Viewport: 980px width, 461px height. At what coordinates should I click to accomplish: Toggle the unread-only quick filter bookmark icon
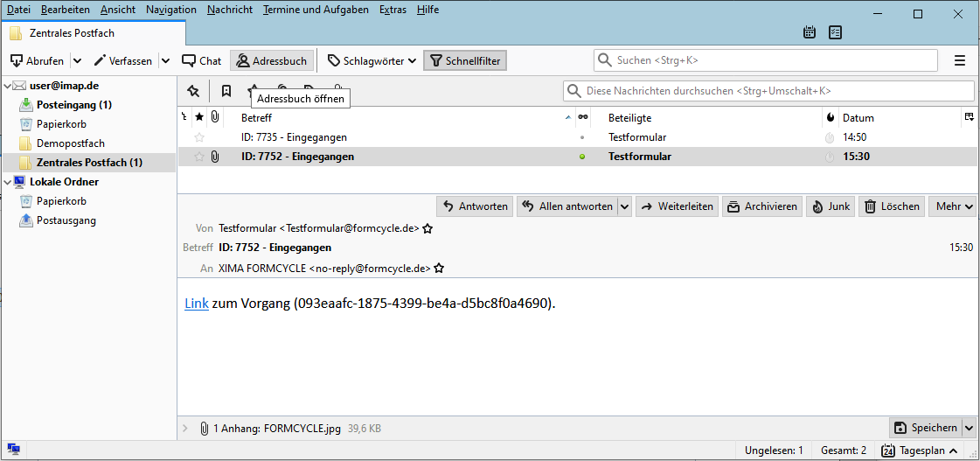pos(226,91)
